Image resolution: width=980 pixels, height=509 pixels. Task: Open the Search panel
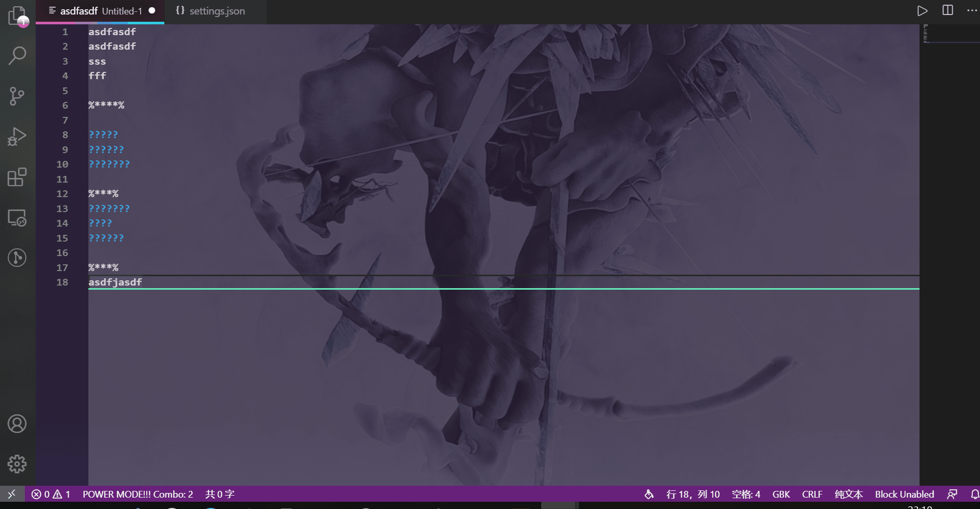(17, 54)
